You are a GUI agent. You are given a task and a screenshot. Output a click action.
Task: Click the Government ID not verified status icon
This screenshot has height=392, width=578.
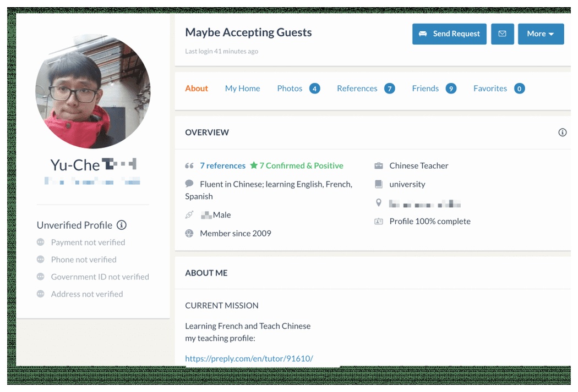[41, 277]
